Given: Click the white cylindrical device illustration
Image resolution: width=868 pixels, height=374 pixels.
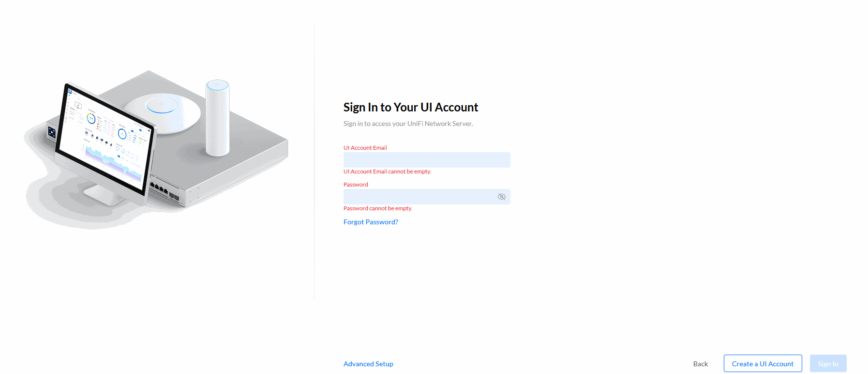Looking at the screenshot, I should pos(217,119).
